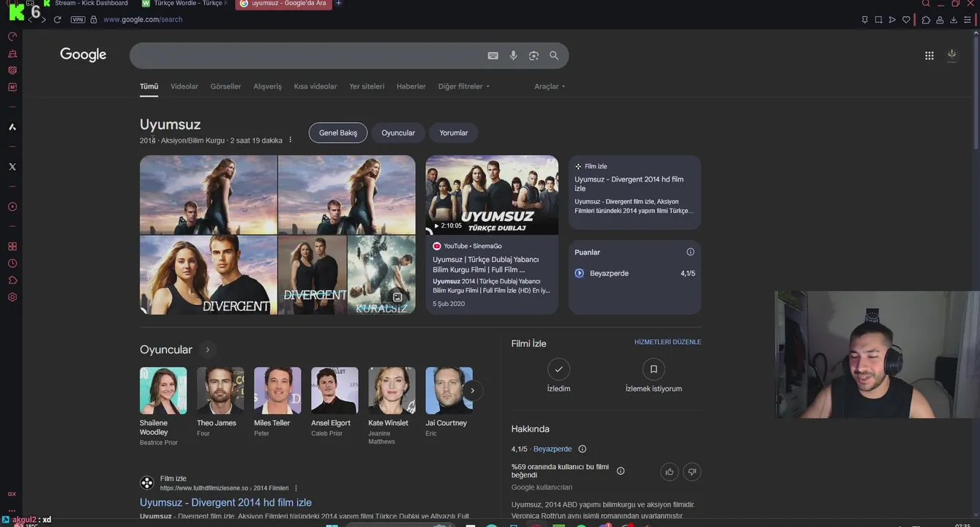Open the downloads toolbar icon
Image resolution: width=980 pixels, height=527 pixels.
954,20
